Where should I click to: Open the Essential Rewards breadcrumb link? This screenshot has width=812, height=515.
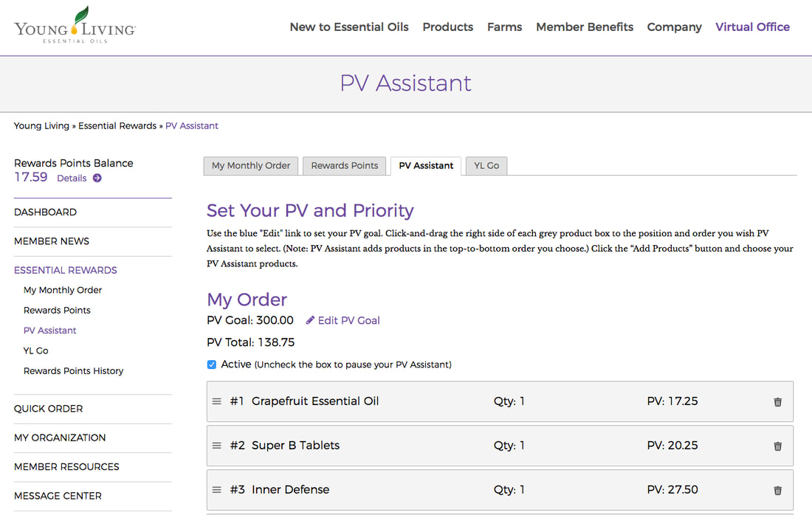[117, 125]
